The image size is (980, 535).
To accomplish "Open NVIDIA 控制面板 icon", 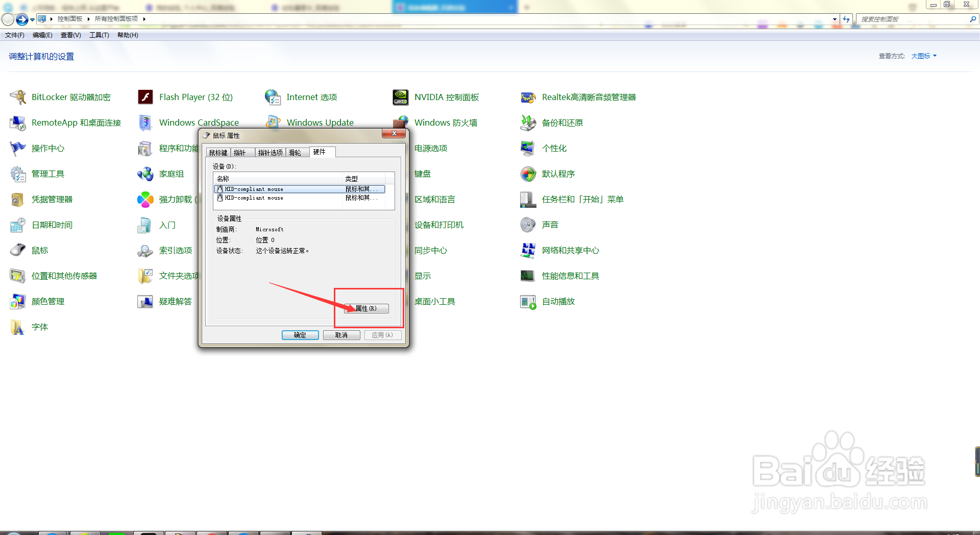I will click(401, 97).
